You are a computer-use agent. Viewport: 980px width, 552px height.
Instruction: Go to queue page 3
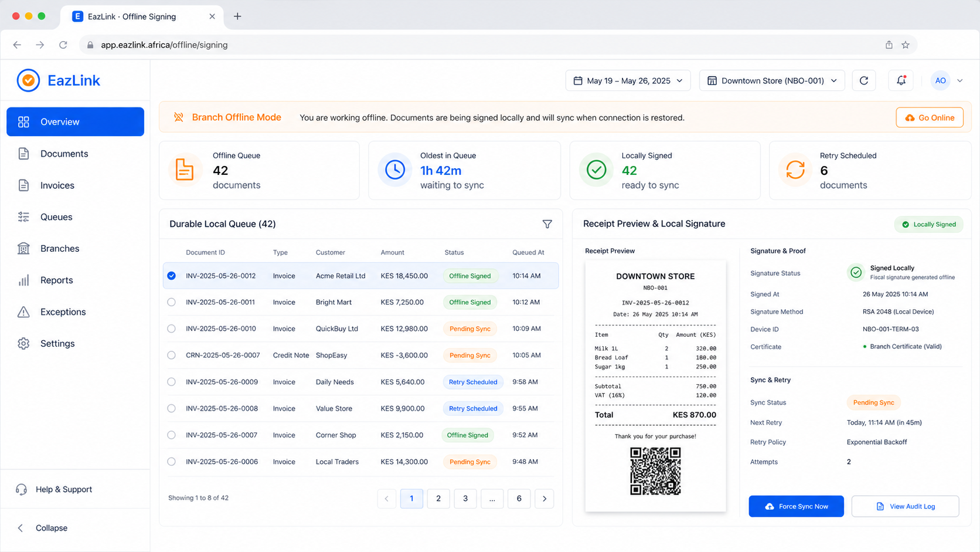coord(465,499)
